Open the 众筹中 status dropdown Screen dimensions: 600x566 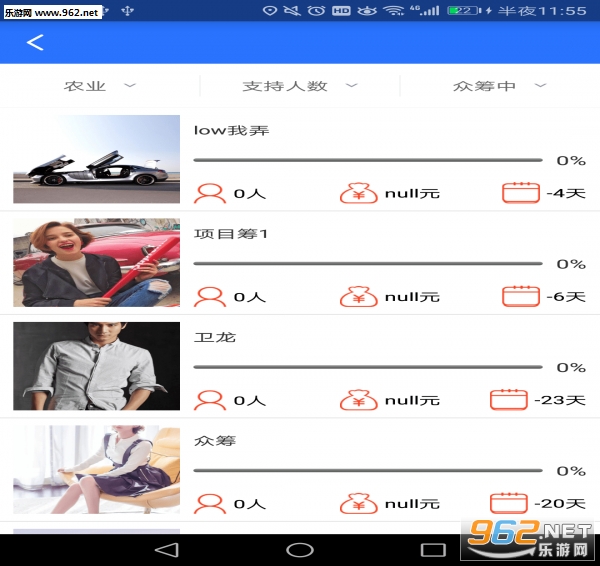coord(499,86)
